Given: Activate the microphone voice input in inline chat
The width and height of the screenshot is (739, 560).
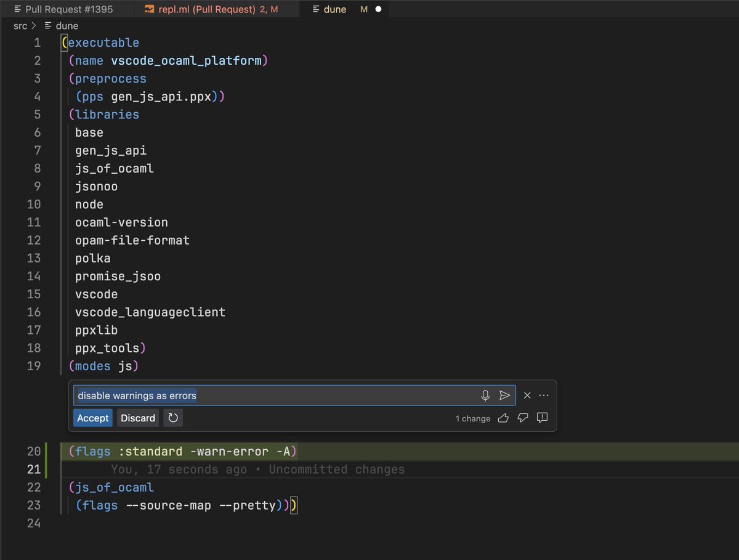Looking at the screenshot, I should click(x=486, y=395).
